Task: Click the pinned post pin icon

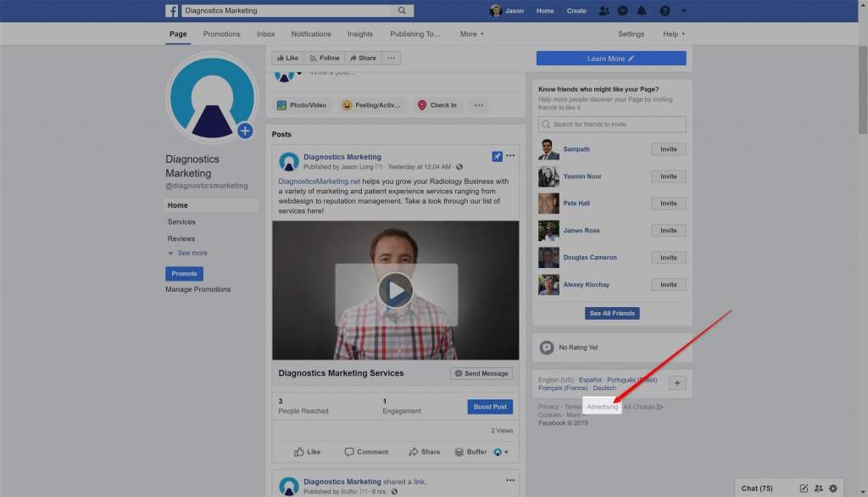Action: 497,156
